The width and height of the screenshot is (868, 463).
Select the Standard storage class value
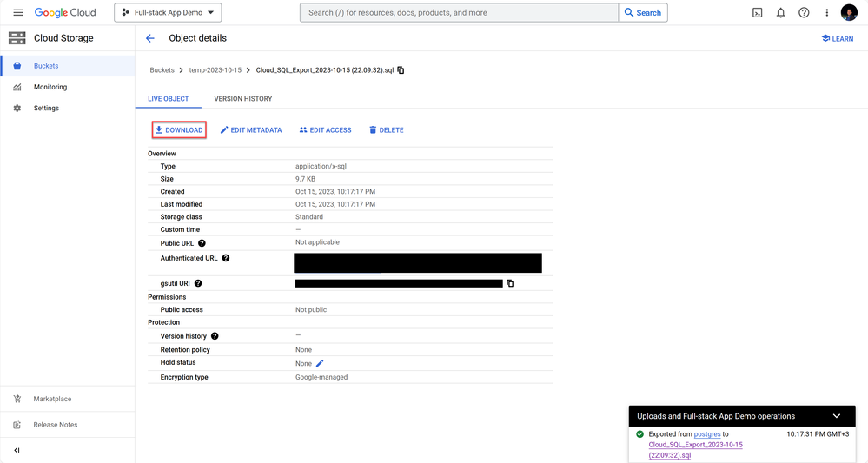309,217
